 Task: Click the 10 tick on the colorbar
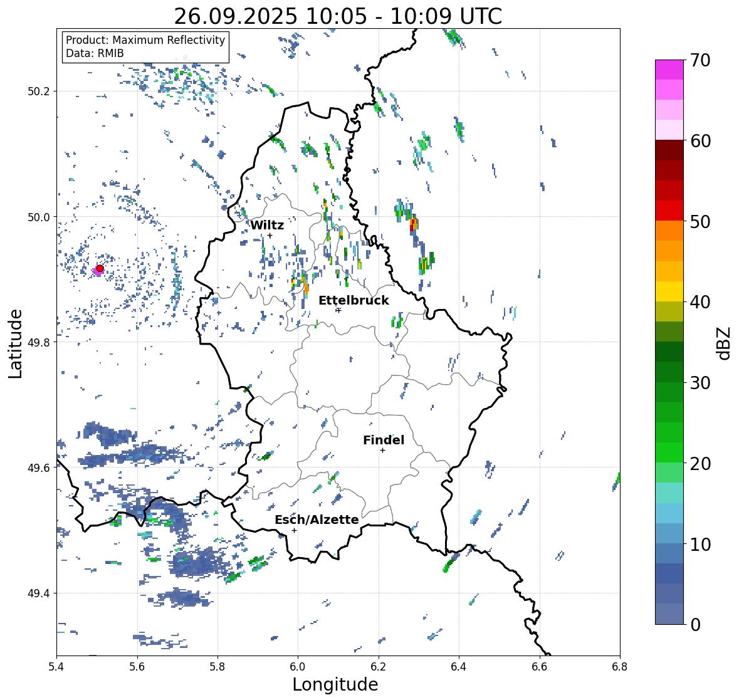coord(700,544)
